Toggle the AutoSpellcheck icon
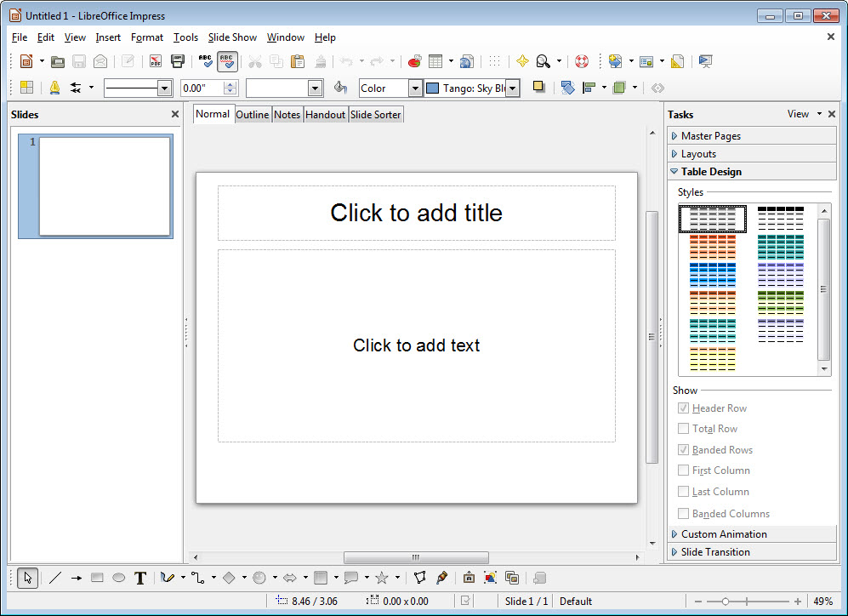 [227, 61]
